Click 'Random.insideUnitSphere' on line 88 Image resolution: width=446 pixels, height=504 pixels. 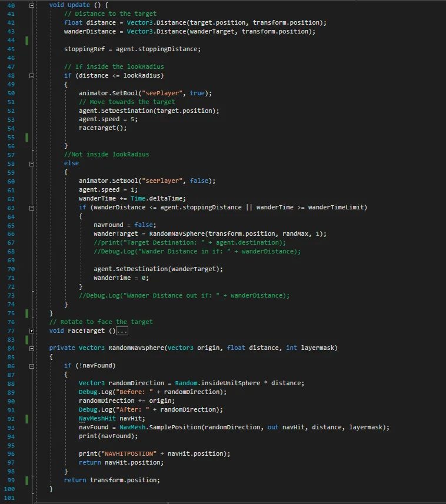pyautogui.click(x=217, y=383)
